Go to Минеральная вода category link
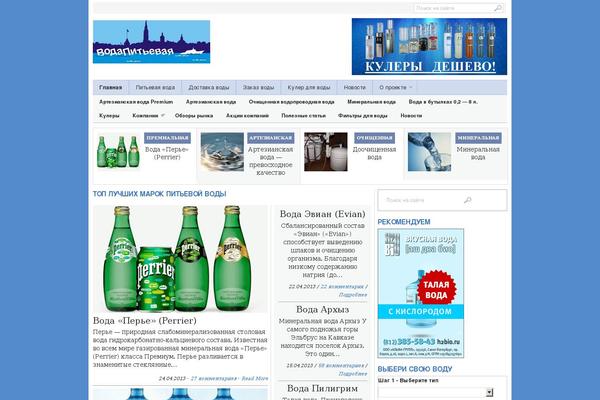Image resolution: width=600 pixels, height=400 pixels. (371, 102)
